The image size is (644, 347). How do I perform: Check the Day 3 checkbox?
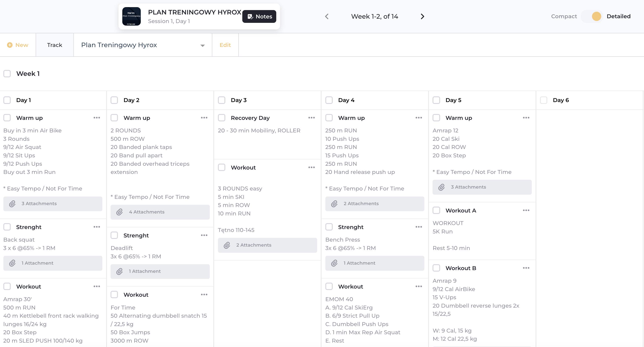tap(222, 100)
